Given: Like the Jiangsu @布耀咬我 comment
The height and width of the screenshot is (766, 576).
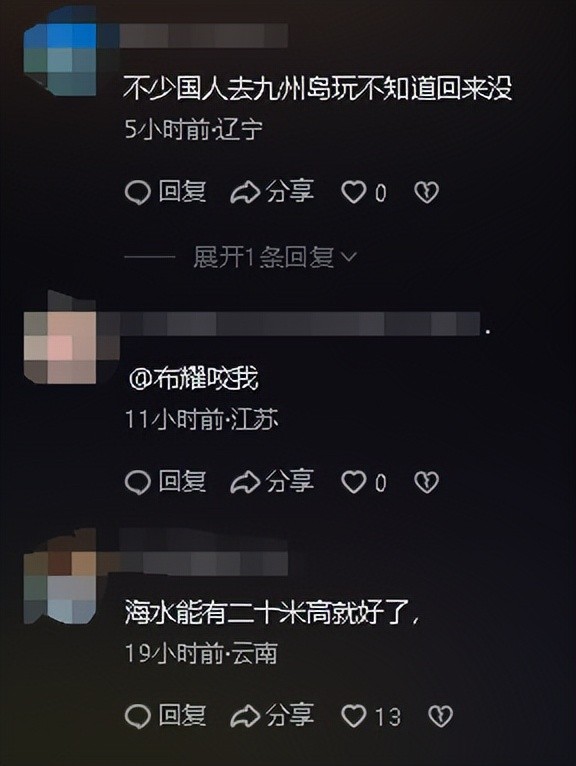Looking at the screenshot, I should click(354, 482).
